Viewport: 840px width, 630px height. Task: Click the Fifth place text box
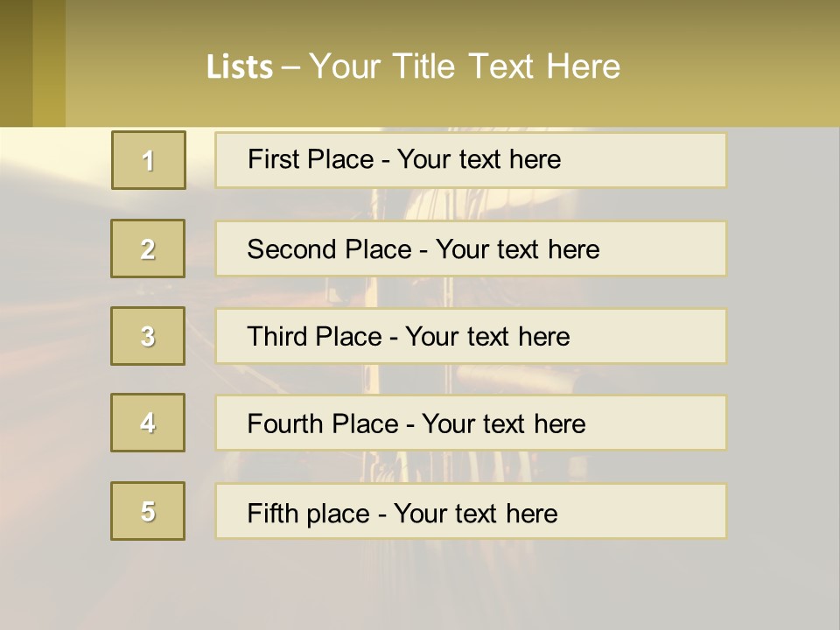coord(471,512)
